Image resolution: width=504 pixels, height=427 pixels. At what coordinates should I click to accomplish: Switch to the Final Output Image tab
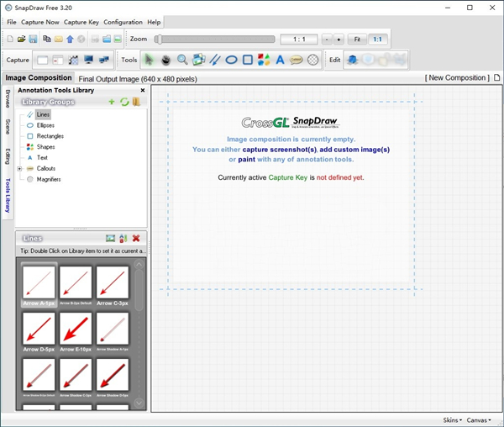pyautogui.click(x=135, y=77)
